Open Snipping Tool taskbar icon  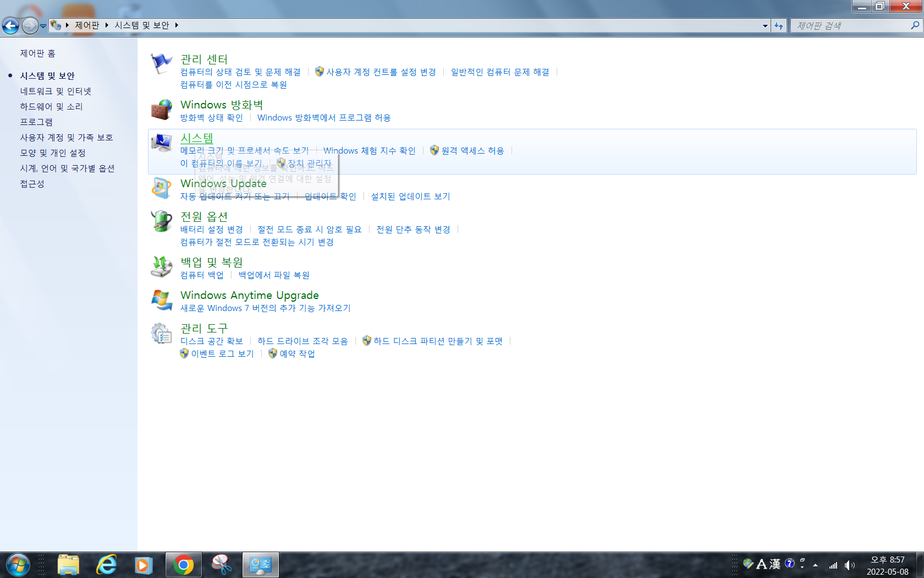(222, 565)
